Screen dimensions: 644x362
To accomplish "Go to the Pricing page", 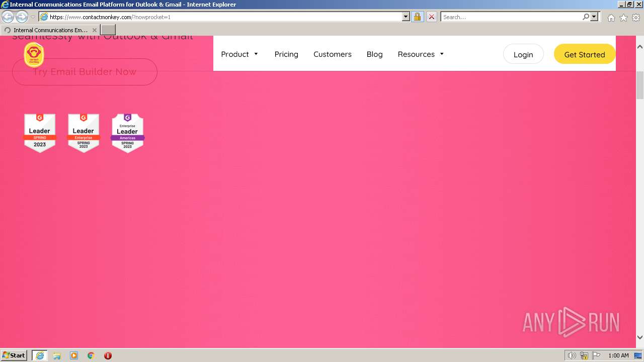I will 286,54.
